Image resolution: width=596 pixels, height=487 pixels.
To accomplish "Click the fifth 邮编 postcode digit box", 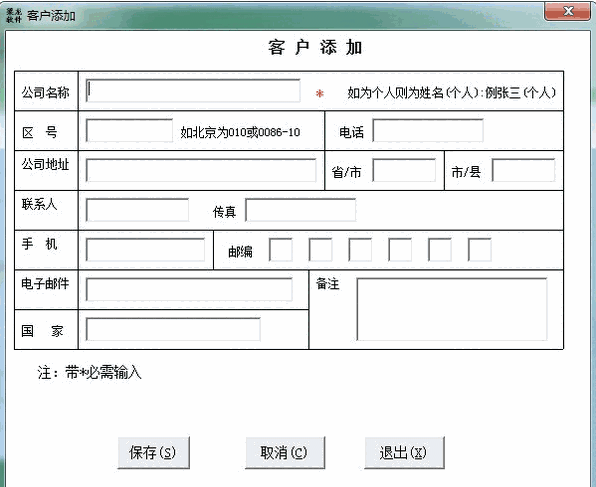I will pos(439,250).
